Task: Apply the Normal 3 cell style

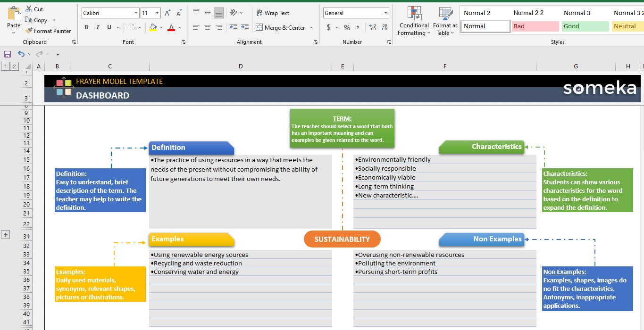Action: click(585, 13)
